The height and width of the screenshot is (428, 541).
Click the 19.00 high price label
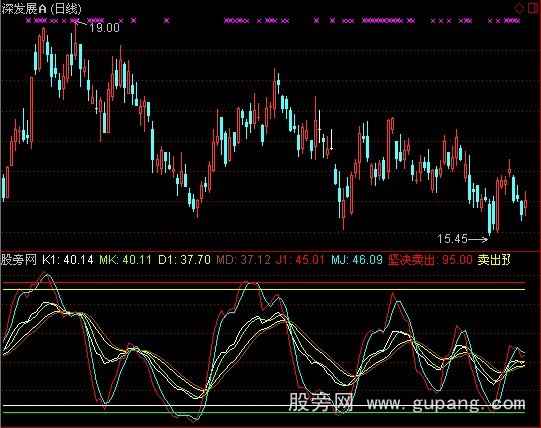[105, 28]
